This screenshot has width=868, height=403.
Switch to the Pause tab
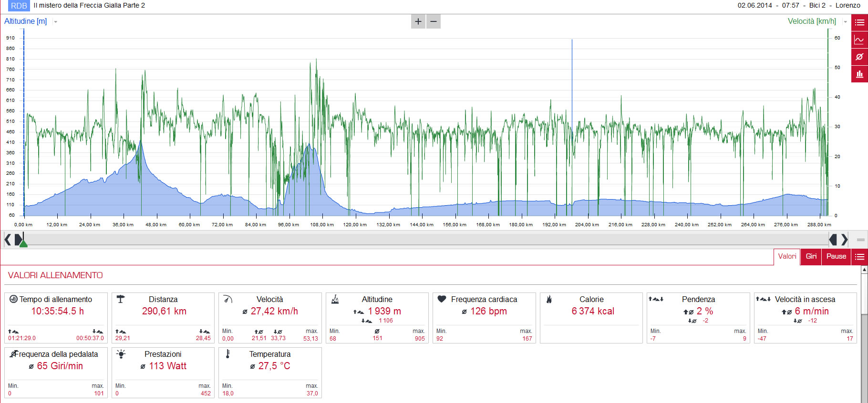point(836,256)
